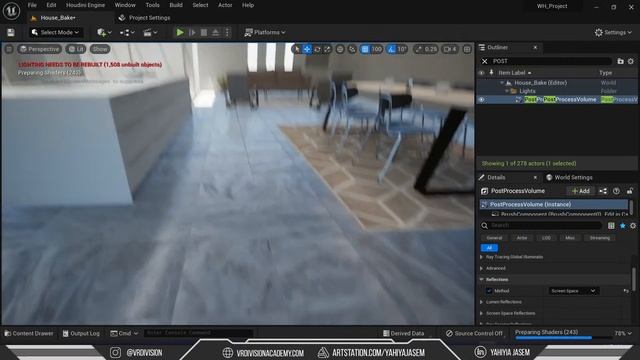Open camera speed setting 4
640x360 pixels.
pos(450,49)
